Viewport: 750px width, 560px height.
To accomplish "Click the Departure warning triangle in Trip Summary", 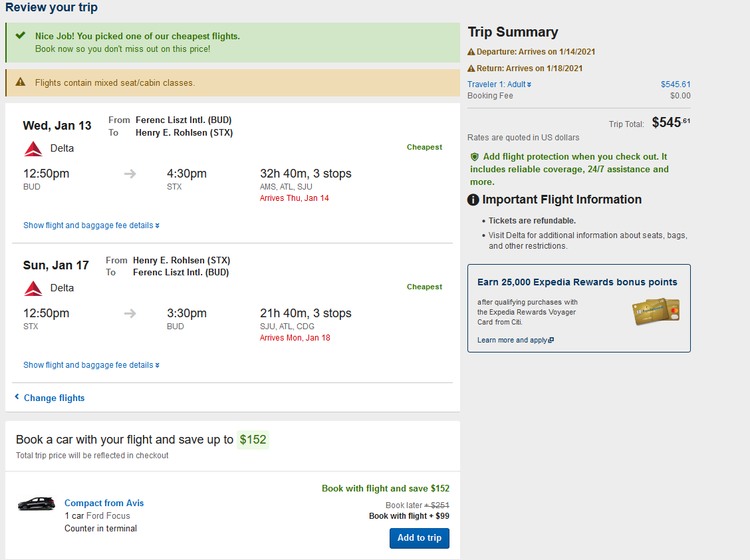I will [471, 51].
